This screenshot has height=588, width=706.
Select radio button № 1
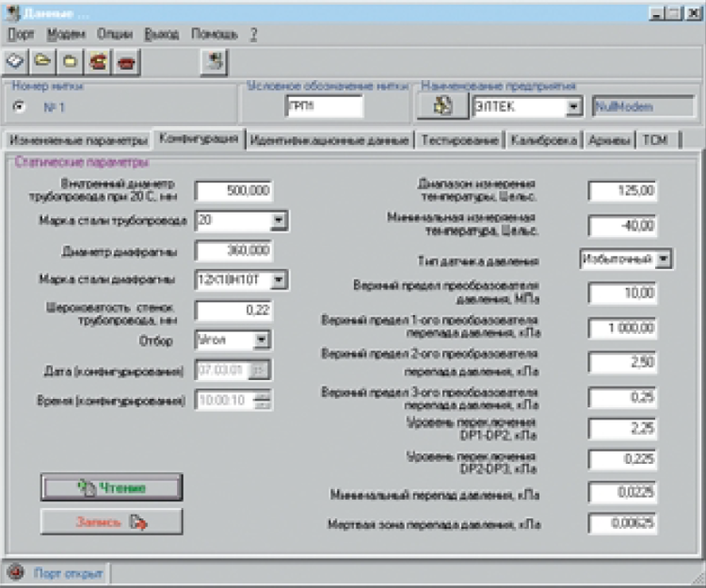click(x=19, y=107)
